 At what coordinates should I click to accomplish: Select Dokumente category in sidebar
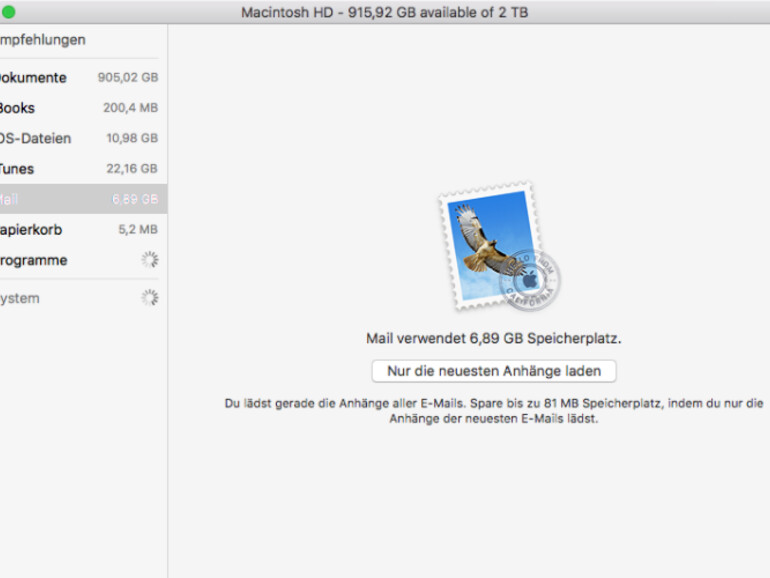pyautogui.click(x=83, y=78)
